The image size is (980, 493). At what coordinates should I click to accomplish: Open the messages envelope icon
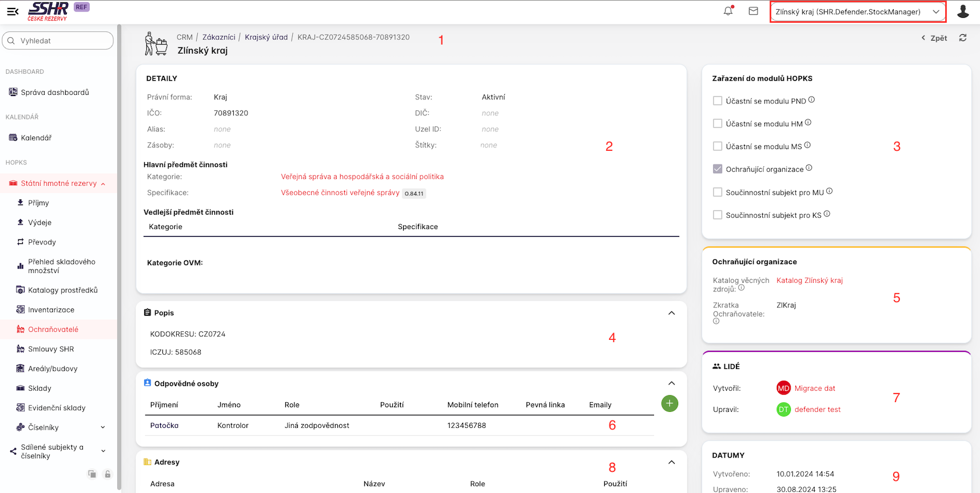753,11
